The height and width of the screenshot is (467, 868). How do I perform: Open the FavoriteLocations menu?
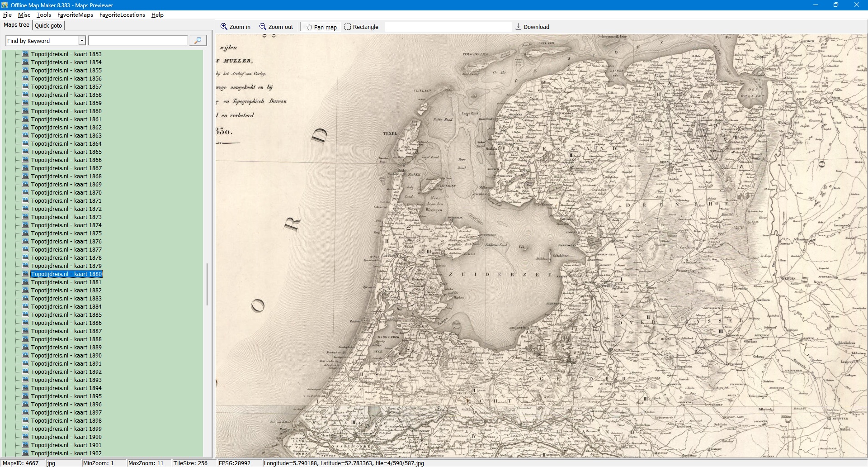(x=122, y=15)
